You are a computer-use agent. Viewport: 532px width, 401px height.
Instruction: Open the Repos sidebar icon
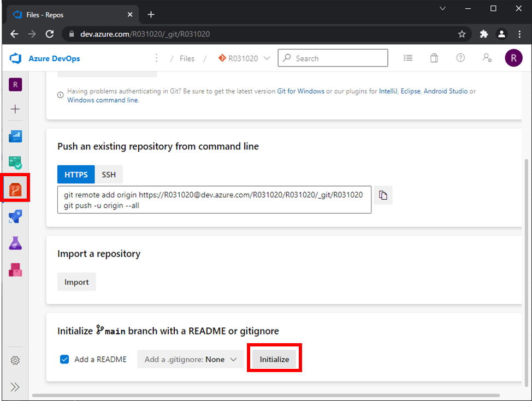click(15, 190)
